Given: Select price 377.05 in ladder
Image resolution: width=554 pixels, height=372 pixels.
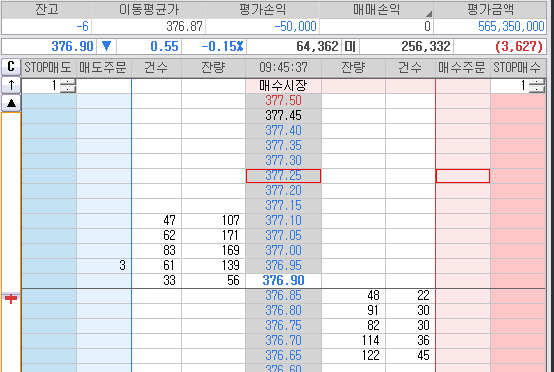Looking at the screenshot, I should 283,236.
